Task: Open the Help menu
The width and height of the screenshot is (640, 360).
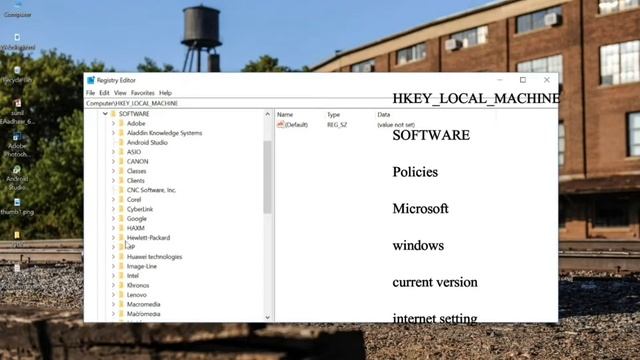Action: 165,93
